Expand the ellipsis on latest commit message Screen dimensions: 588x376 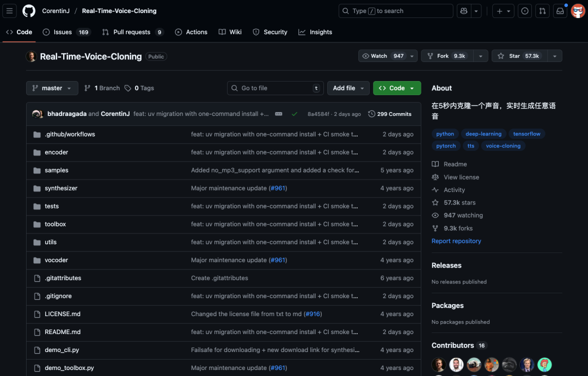pyautogui.click(x=279, y=114)
